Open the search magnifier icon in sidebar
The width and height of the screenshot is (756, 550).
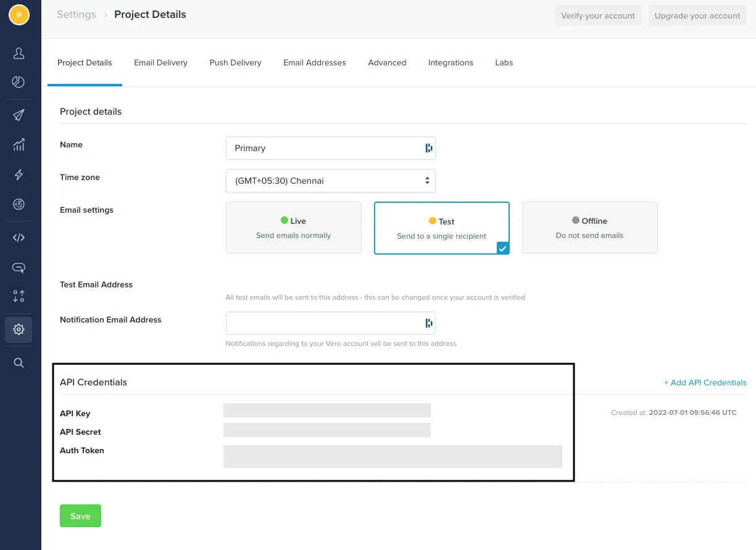(x=19, y=363)
